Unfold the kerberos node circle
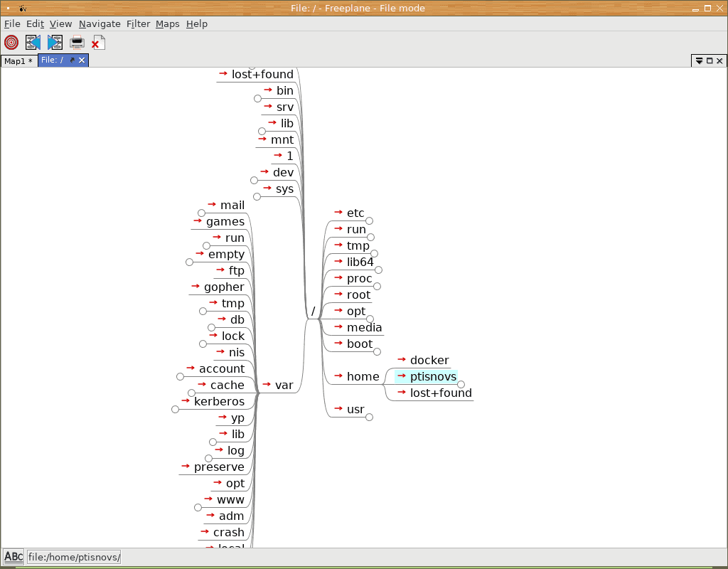 coord(176,409)
